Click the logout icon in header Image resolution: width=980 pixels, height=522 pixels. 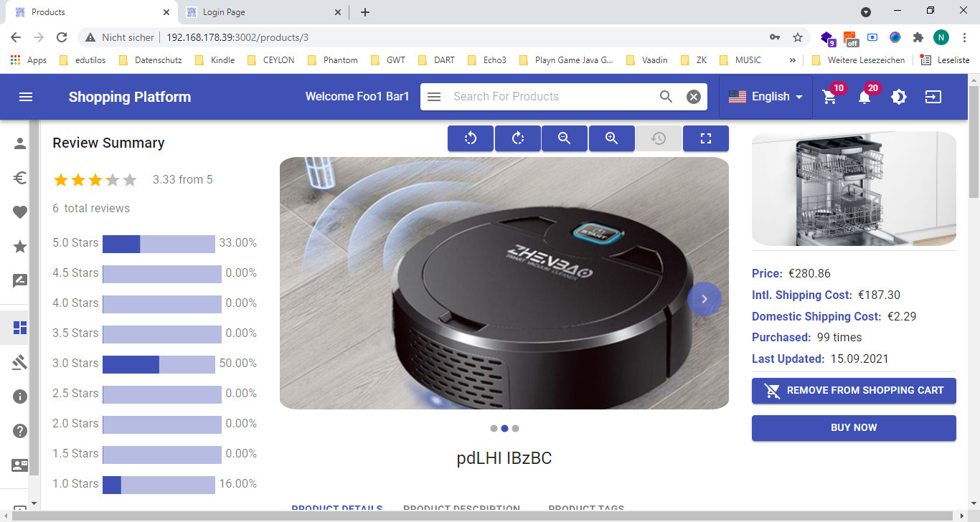point(933,97)
